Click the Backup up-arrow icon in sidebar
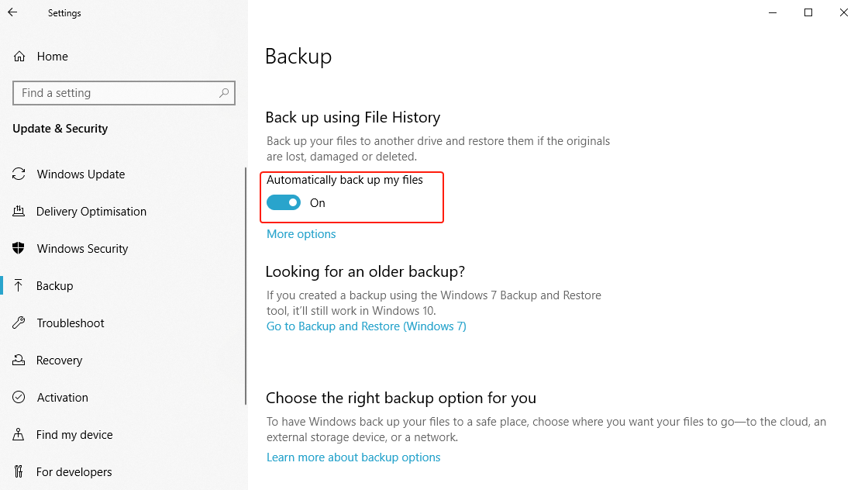The width and height of the screenshot is (868, 490). [x=19, y=285]
